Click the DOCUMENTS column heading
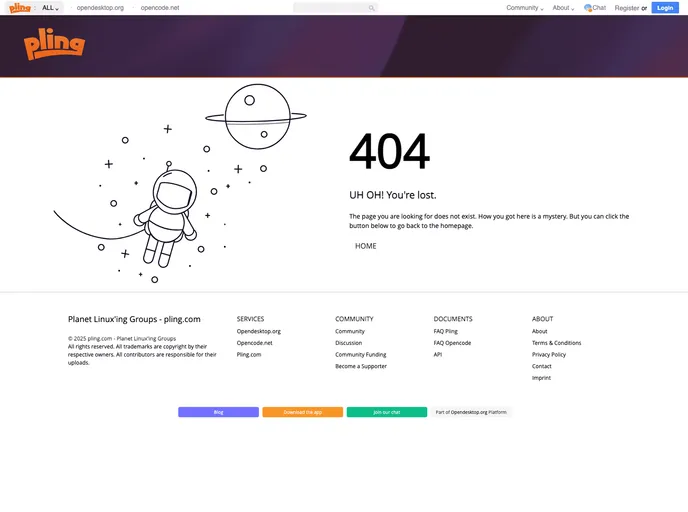 [453, 319]
